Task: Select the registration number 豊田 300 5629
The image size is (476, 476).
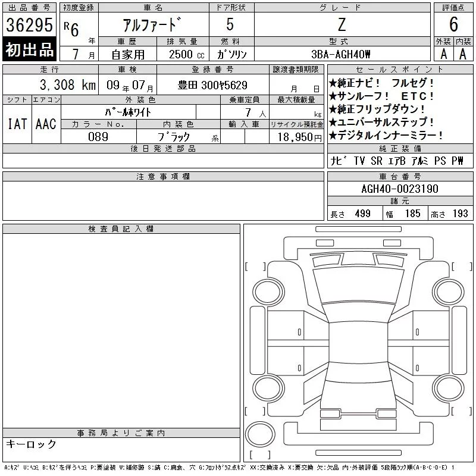Action: [212, 85]
